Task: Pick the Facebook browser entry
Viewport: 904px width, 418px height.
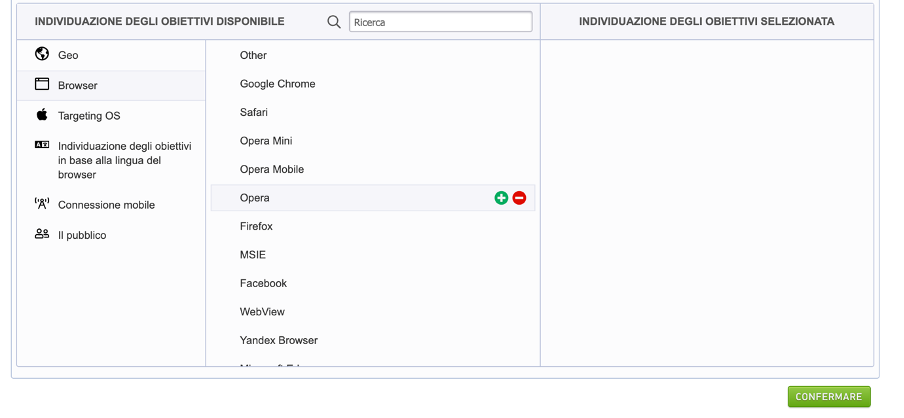Action: coord(263,283)
